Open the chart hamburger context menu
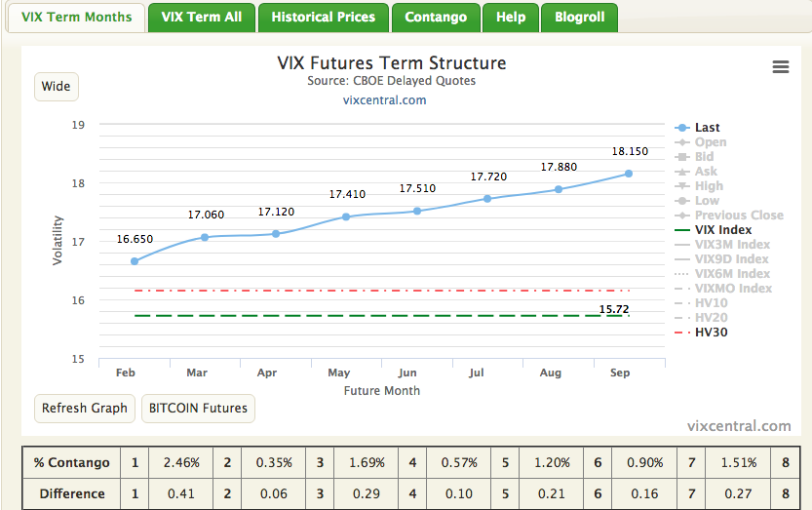The image size is (812, 510). (780, 66)
